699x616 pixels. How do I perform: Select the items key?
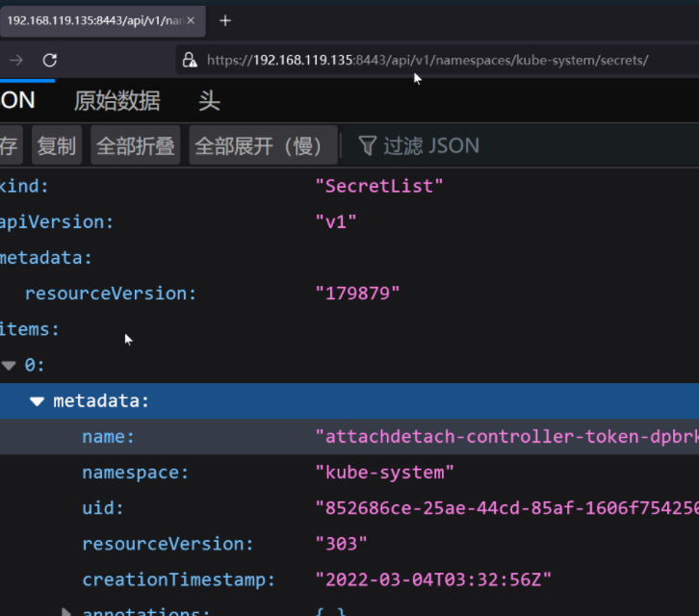tap(30, 329)
